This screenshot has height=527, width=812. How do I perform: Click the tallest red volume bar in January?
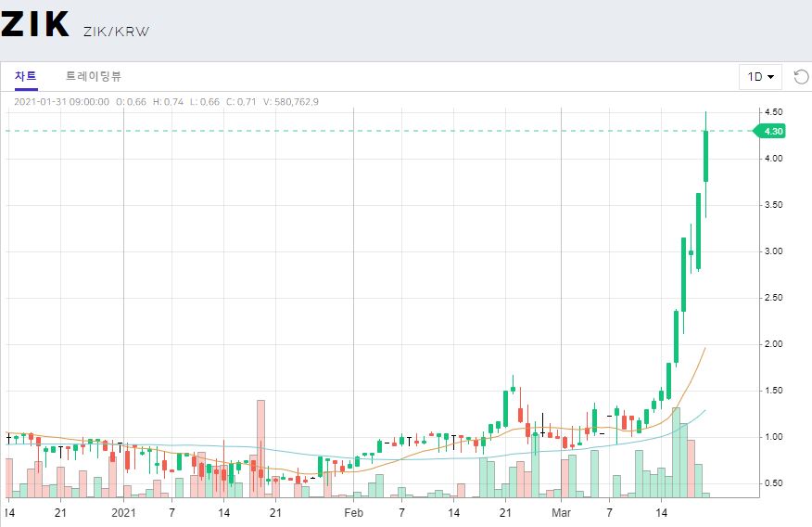point(261,449)
